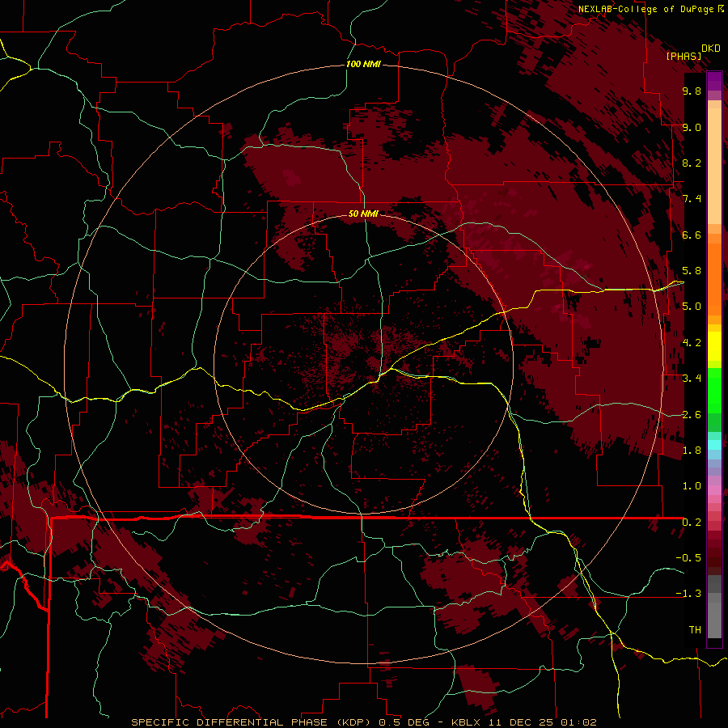Click the -1.3 legend label
The image size is (728, 728).
(688, 594)
